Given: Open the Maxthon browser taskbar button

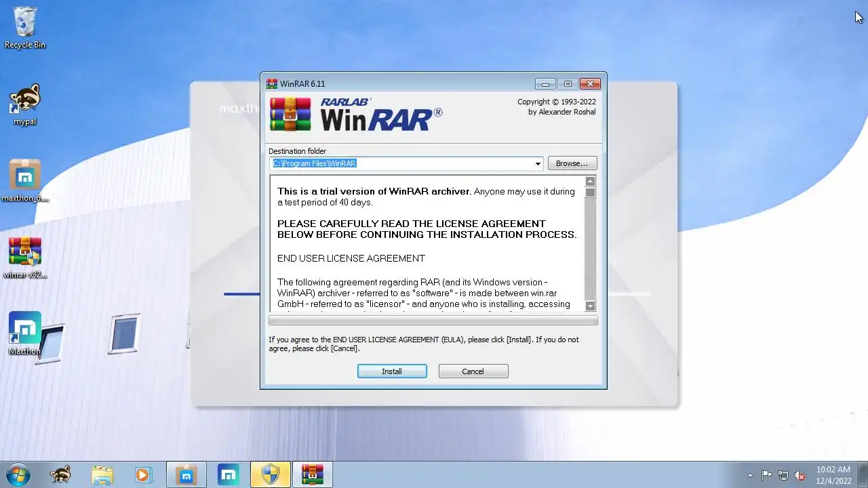Looking at the screenshot, I should [x=229, y=474].
